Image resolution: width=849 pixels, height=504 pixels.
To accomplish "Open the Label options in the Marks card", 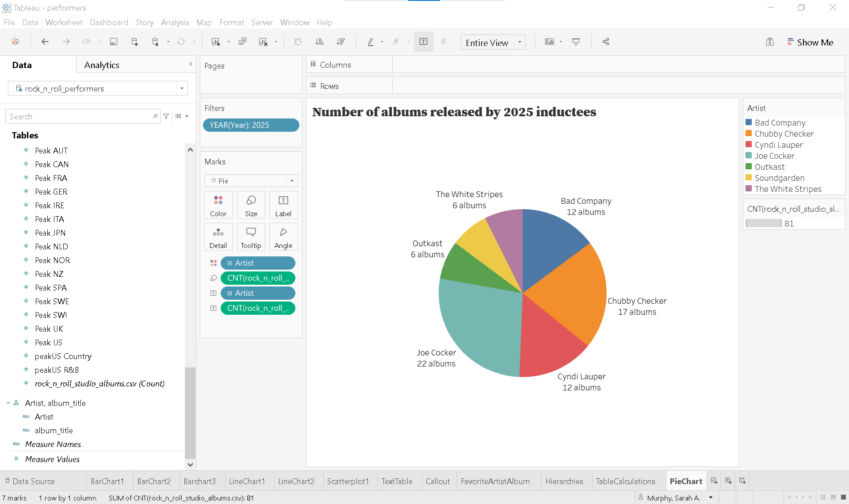I will (x=283, y=205).
